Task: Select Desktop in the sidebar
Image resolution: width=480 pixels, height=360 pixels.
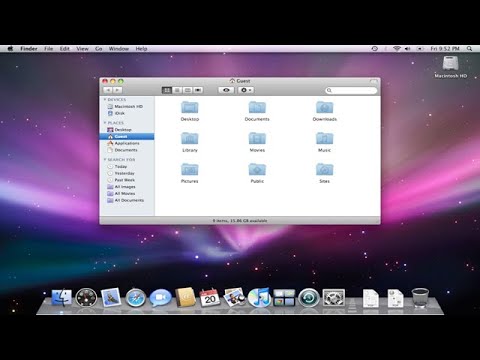Action: [x=127, y=130]
